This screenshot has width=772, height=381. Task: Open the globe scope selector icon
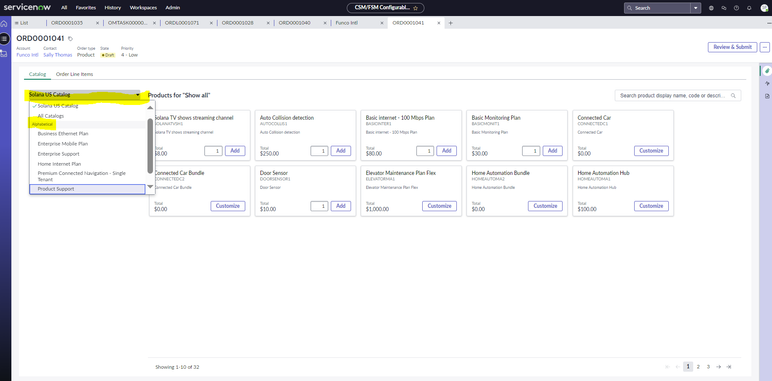coord(711,8)
